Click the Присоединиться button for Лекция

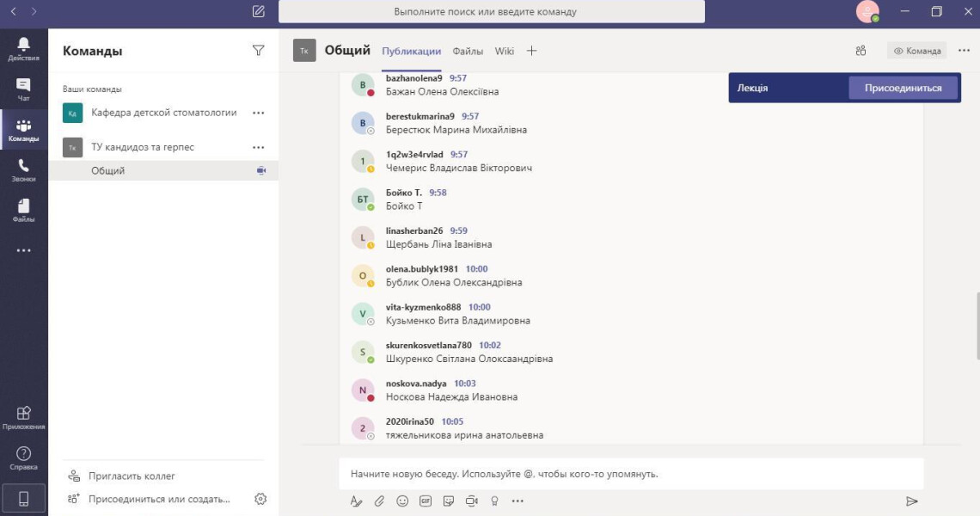(903, 88)
